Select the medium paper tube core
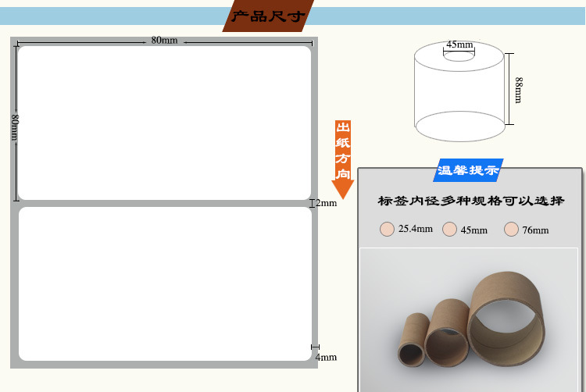Screen dimensions: 586x392 coord(448,331)
